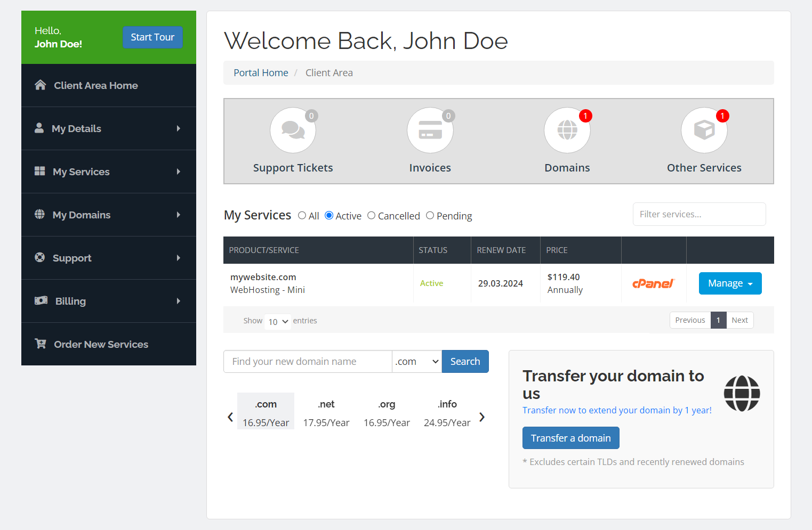Select the Active services radio button
The image size is (812, 530).
[x=329, y=215]
